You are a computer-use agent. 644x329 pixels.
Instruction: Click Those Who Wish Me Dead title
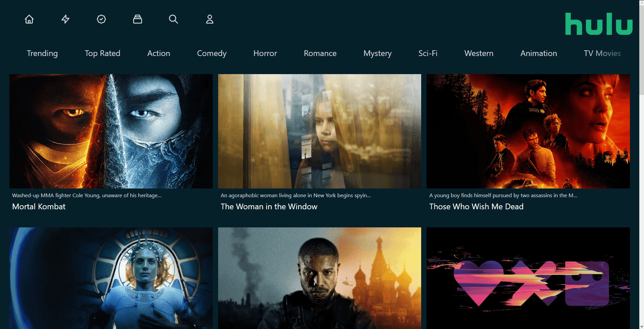point(476,207)
